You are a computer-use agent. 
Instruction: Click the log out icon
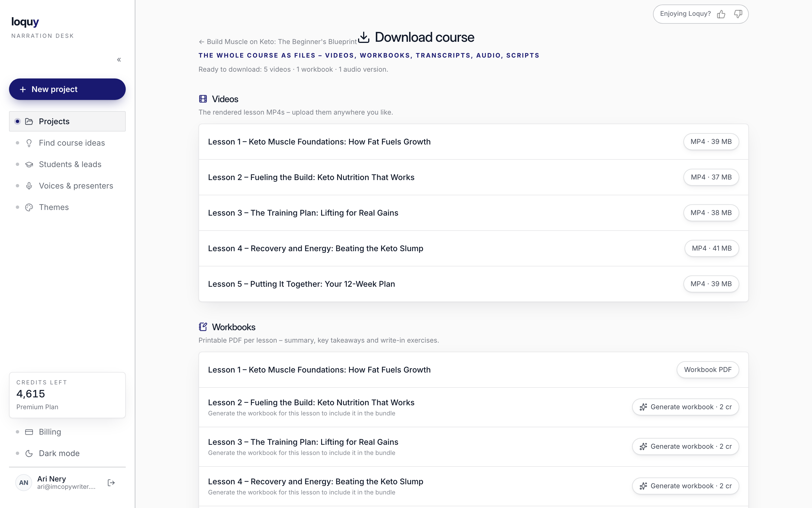[111, 483]
